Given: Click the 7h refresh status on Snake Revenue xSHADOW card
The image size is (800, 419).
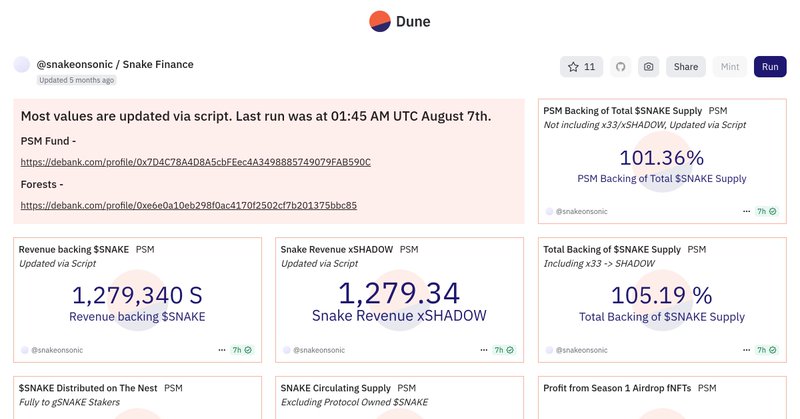Looking at the screenshot, I should click(504, 350).
